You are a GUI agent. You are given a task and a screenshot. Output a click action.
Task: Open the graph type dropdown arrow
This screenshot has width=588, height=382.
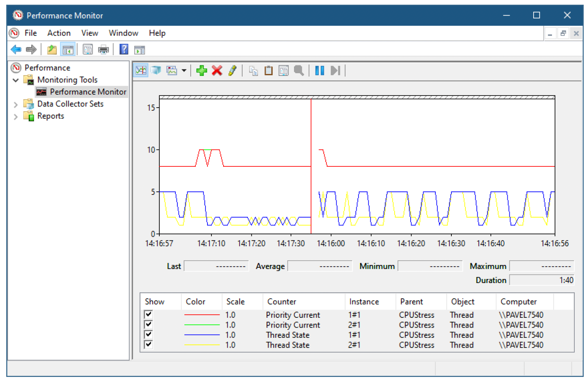pos(184,70)
